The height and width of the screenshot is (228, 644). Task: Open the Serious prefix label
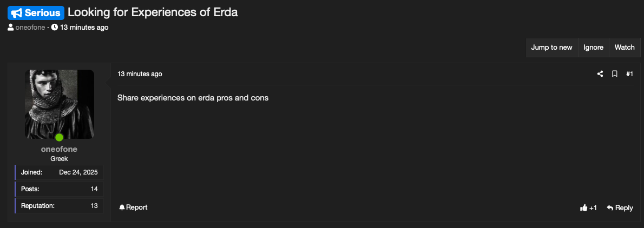click(36, 13)
